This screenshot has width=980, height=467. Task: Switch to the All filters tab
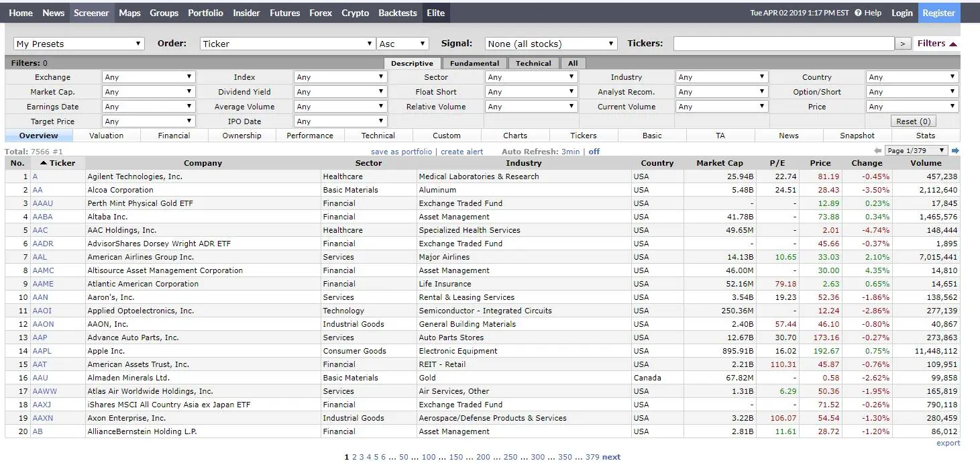[573, 63]
